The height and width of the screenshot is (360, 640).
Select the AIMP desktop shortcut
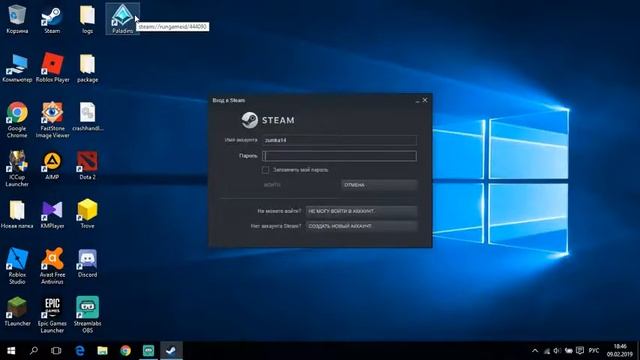[52, 165]
